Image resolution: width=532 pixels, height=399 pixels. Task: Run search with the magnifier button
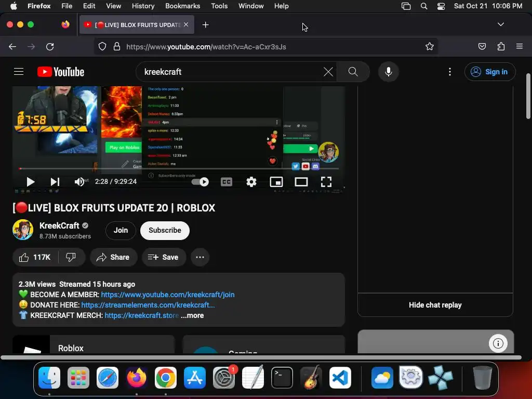[353, 72]
